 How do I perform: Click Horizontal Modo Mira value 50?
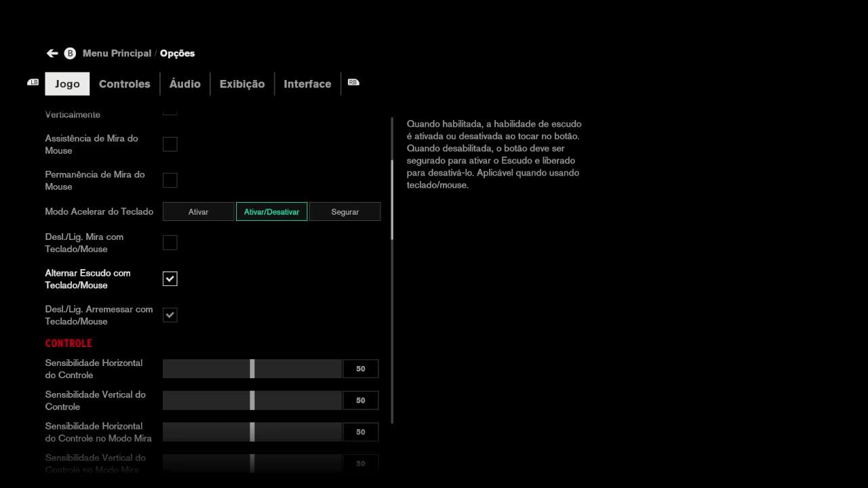tap(361, 432)
